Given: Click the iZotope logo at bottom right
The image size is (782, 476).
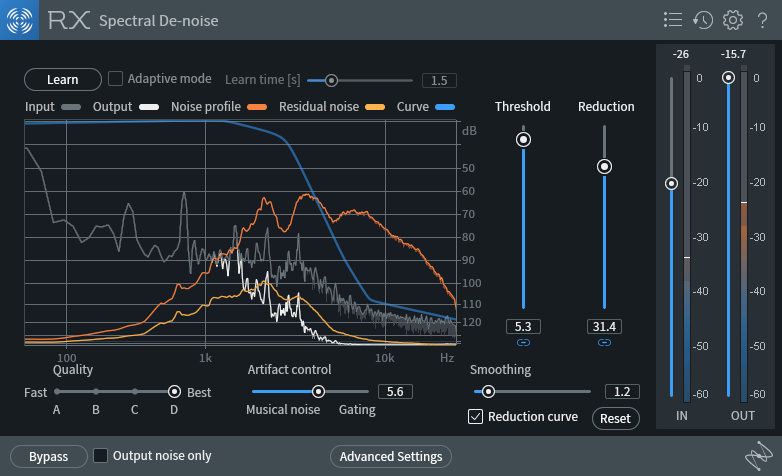Looking at the screenshot, I should (759, 455).
